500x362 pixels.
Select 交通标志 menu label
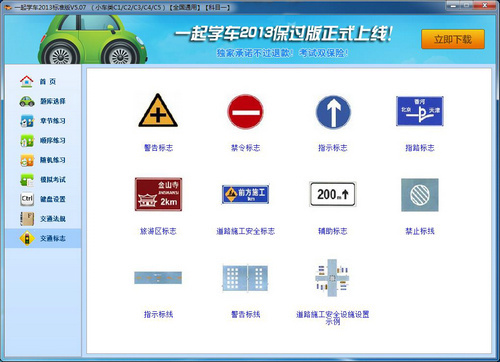tap(53, 238)
